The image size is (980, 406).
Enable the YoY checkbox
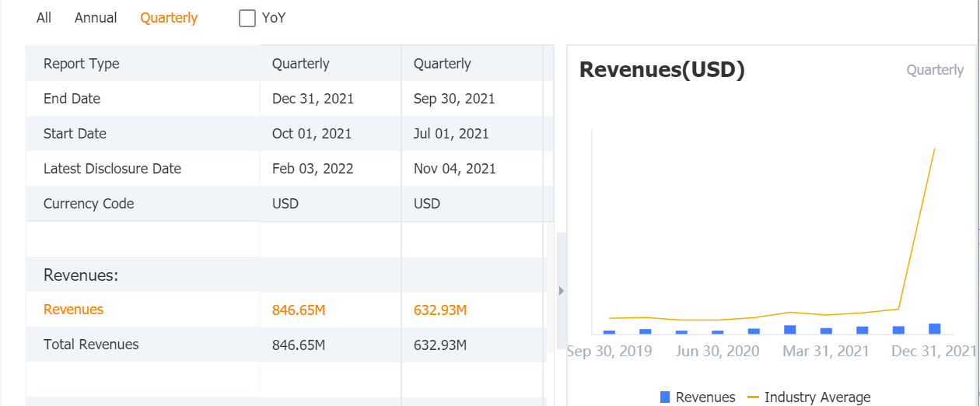click(x=247, y=18)
